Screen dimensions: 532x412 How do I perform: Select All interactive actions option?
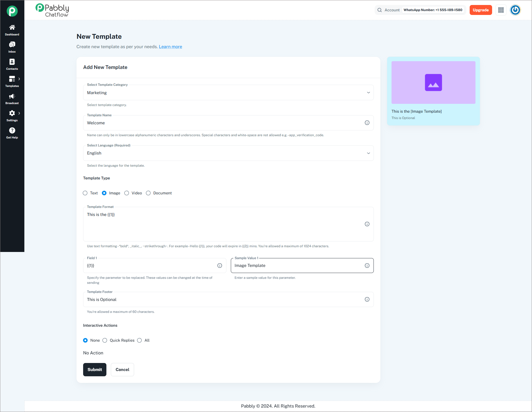(139, 340)
